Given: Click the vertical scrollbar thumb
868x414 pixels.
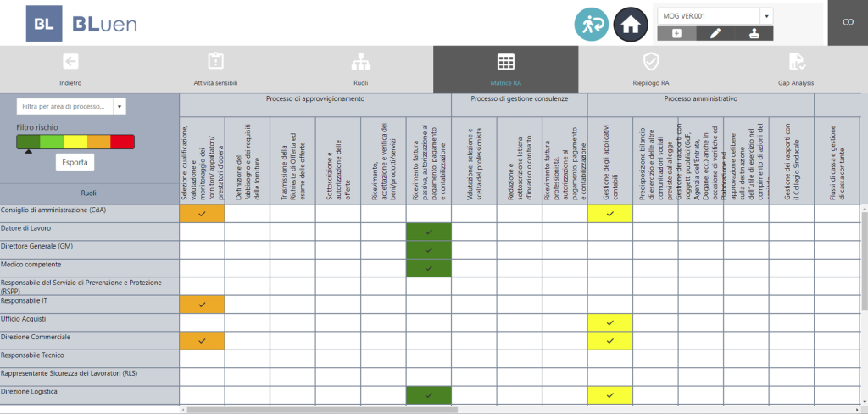Looking at the screenshot, I should point(864,260).
